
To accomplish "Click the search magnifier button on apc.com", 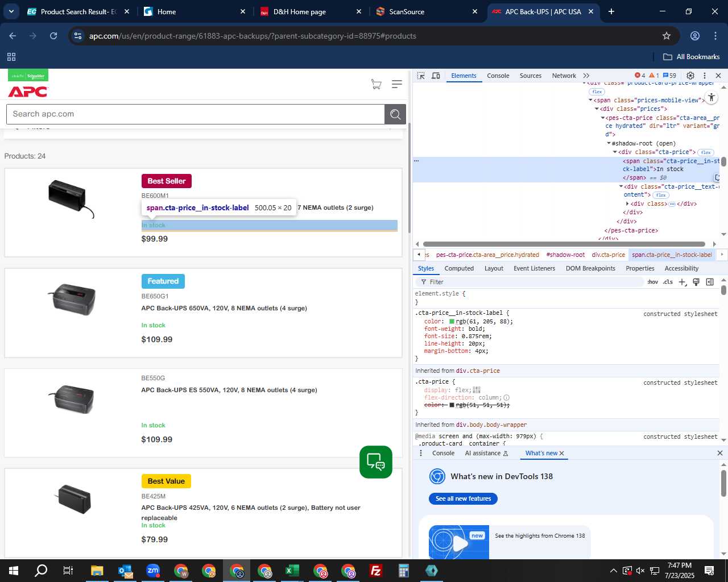I will [395, 114].
